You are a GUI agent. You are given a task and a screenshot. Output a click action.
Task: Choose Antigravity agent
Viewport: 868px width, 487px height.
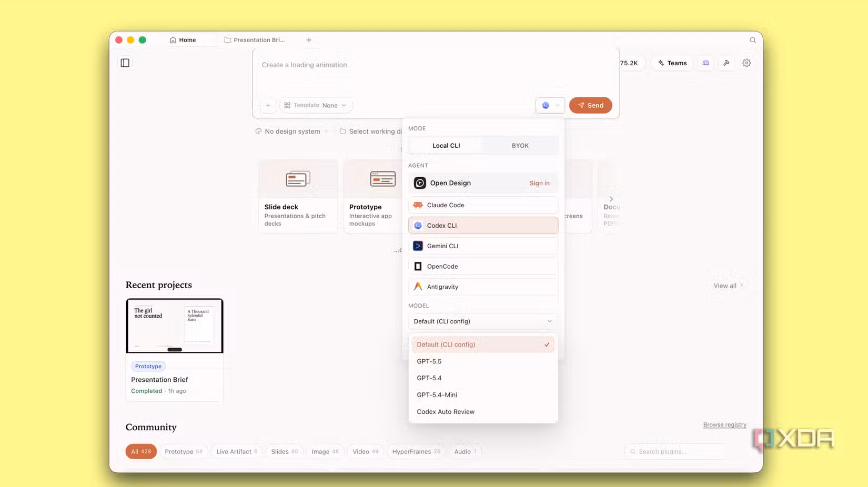coord(483,287)
